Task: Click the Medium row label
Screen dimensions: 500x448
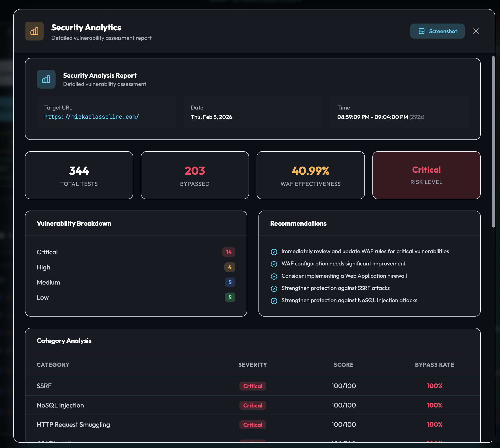Action: (x=48, y=282)
